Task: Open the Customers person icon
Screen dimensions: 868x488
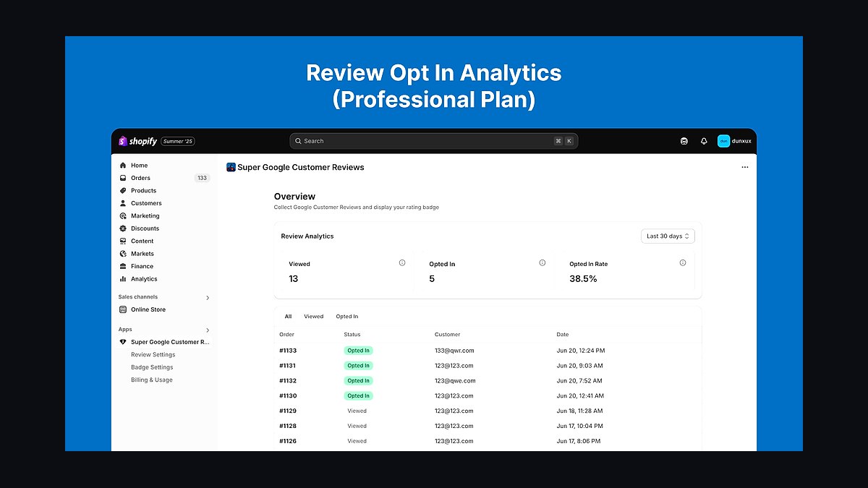Action: point(123,203)
